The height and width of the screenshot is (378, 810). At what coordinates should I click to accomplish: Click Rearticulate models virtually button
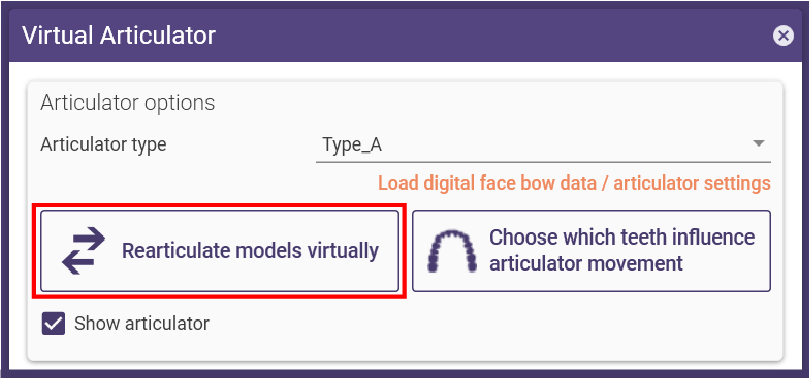(220, 250)
